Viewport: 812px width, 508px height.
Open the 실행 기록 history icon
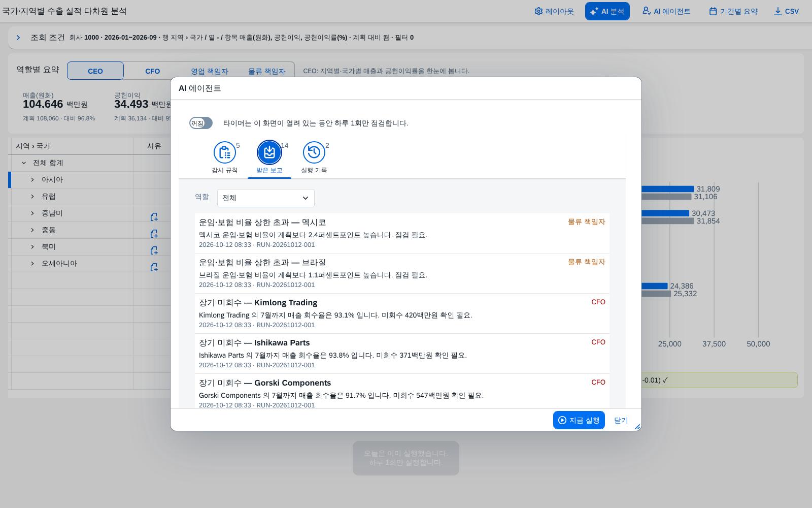(314, 152)
